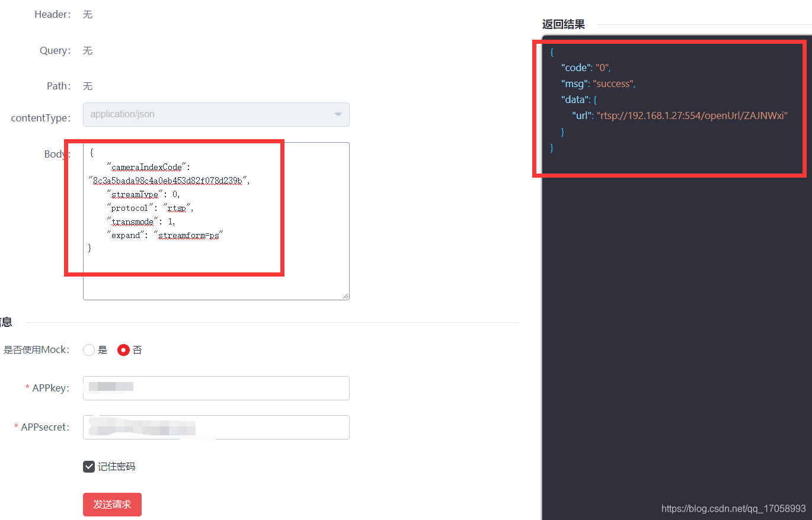Image resolution: width=812 pixels, height=520 pixels.
Task: Click the "transmode": 1 line
Action: tap(141, 222)
